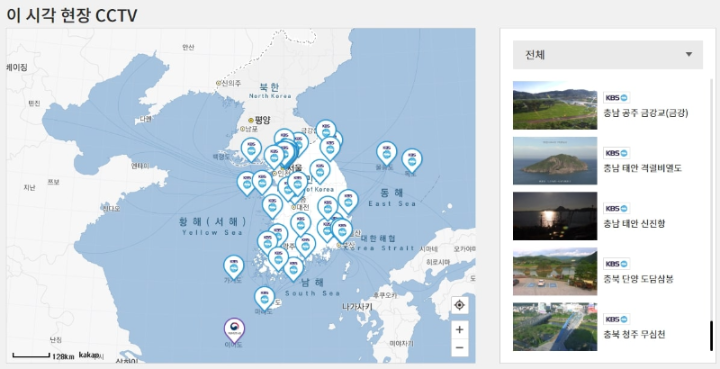Click KBS badge above 충북 단양 도담삼봉

point(616,263)
